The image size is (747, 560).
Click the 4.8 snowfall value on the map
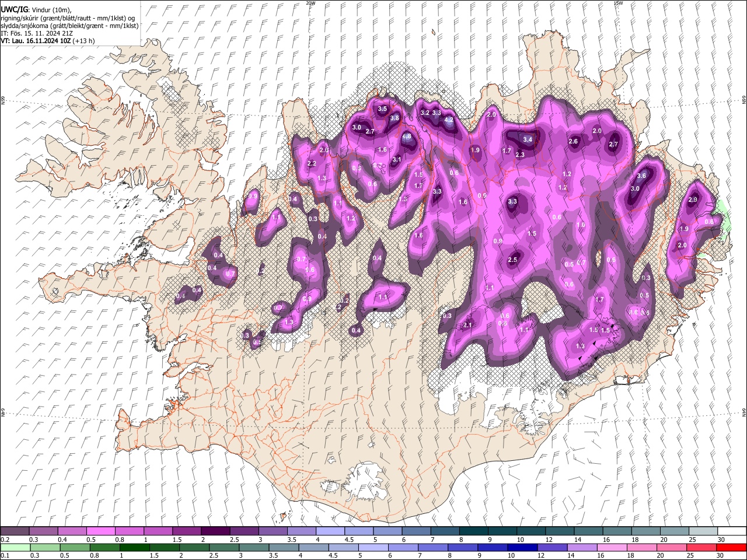[x=407, y=136]
